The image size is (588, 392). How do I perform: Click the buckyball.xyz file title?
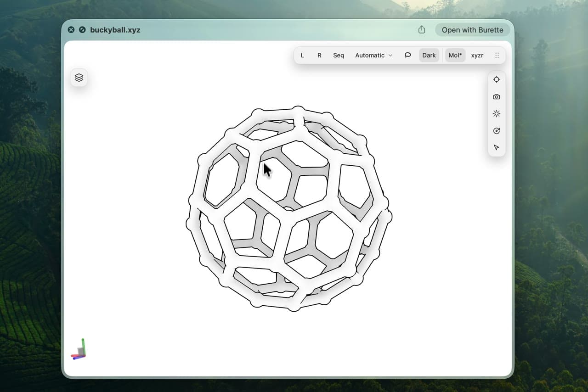115,30
